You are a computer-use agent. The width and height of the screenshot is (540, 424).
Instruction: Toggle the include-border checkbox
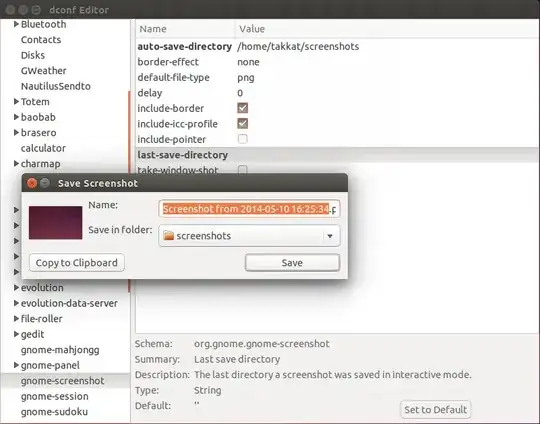242,108
